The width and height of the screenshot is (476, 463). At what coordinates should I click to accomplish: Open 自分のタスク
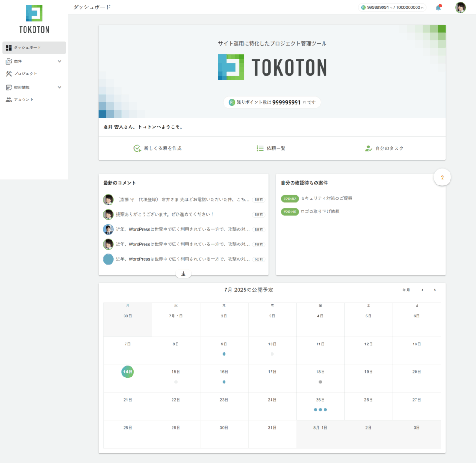click(384, 148)
